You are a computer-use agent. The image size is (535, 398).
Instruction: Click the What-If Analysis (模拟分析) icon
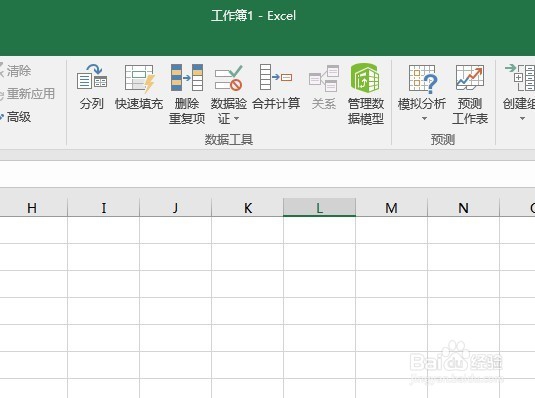tap(422, 79)
